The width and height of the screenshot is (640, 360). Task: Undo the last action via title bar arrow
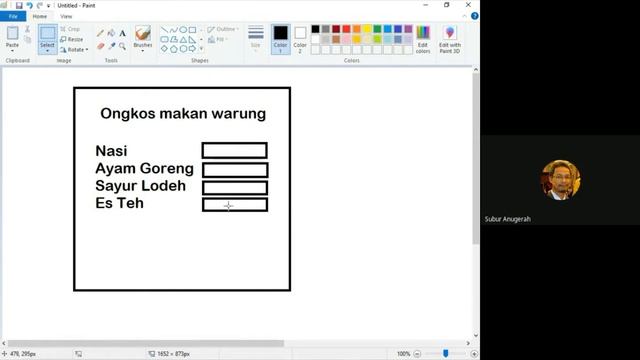[29, 6]
